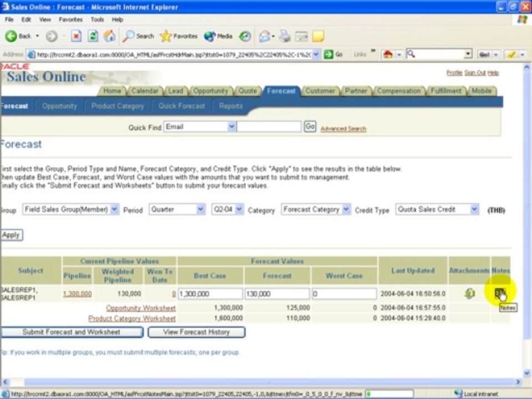The height and width of the screenshot is (399, 532).
Task: Click the yellow highlighter icon in toolbar
Action: point(511,54)
